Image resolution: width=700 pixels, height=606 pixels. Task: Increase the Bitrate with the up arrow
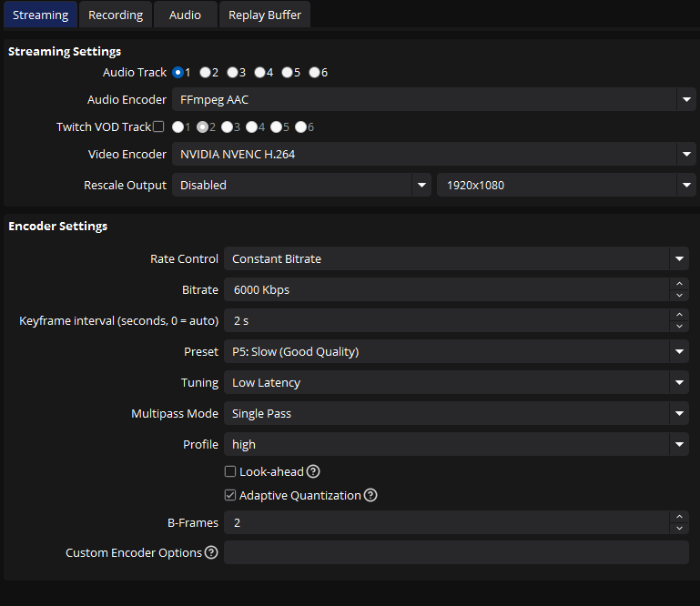tap(679, 284)
